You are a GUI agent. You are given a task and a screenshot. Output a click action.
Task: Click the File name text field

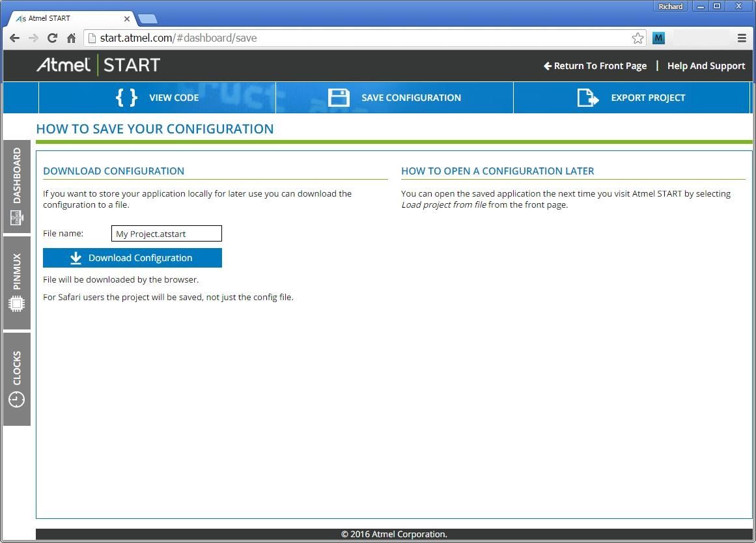coord(167,234)
